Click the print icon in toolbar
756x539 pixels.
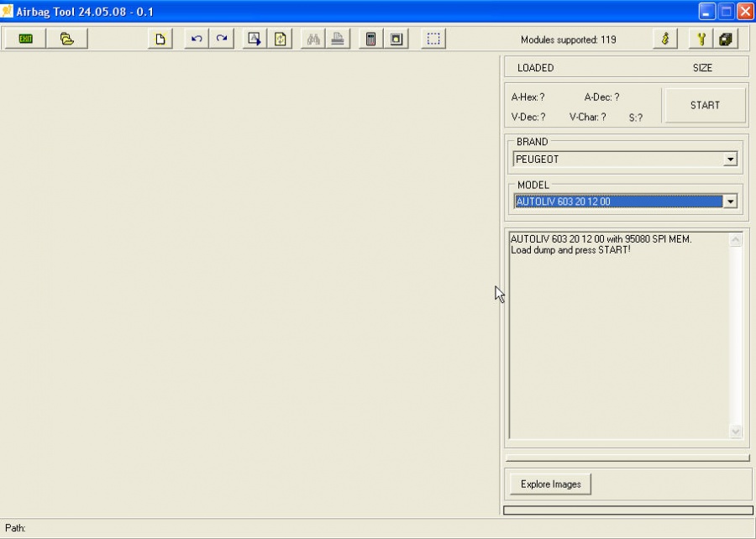pos(338,39)
